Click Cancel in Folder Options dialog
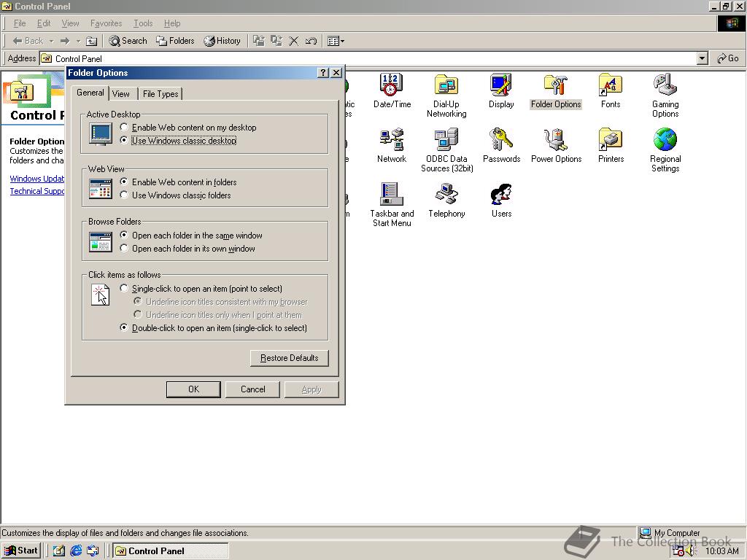 (x=252, y=389)
